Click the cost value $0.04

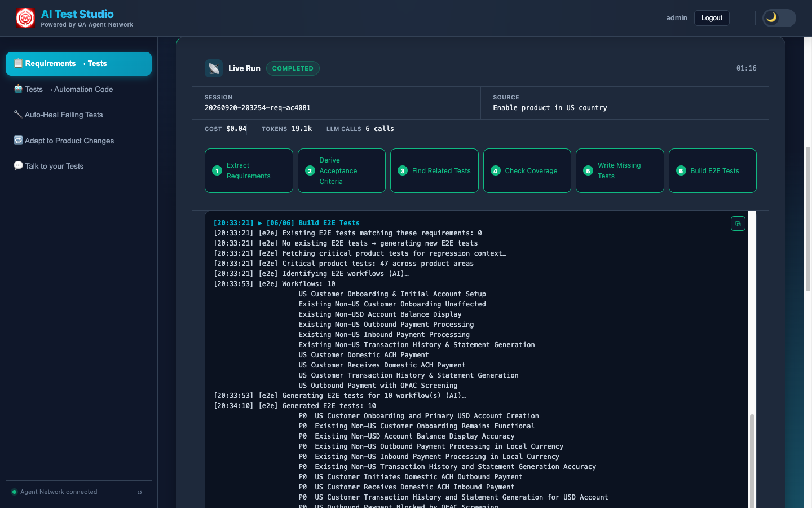point(236,129)
